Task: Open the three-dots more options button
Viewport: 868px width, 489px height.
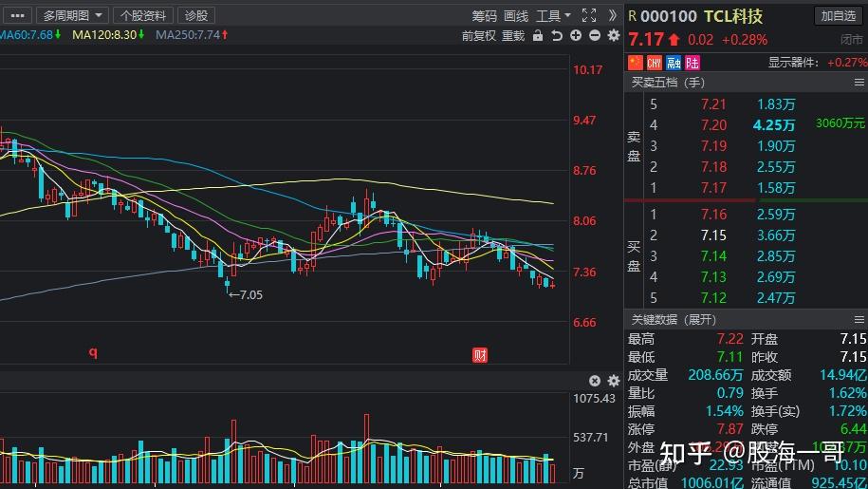Action: point(17,15)
